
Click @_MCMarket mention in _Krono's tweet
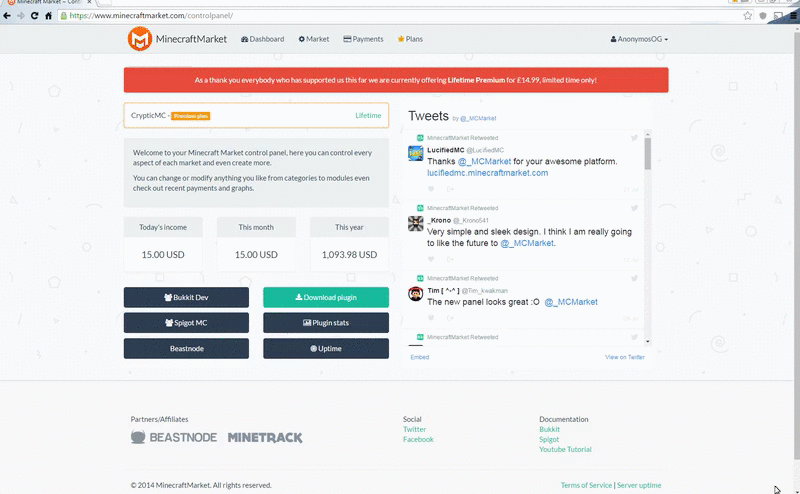pyautogui.click(x=527, y=243)
